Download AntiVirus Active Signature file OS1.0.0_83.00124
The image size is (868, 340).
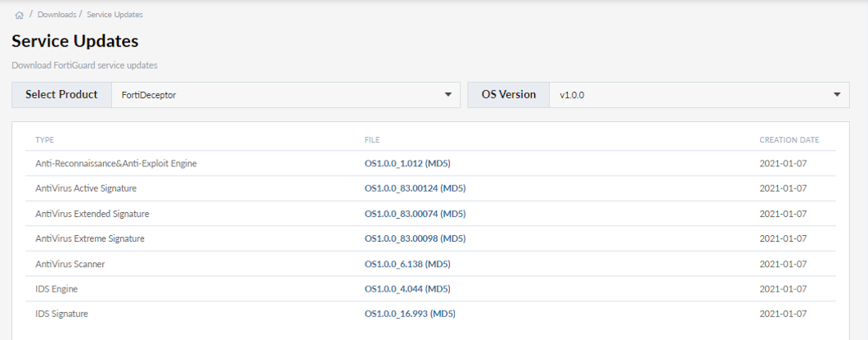[x=401, y=188]
